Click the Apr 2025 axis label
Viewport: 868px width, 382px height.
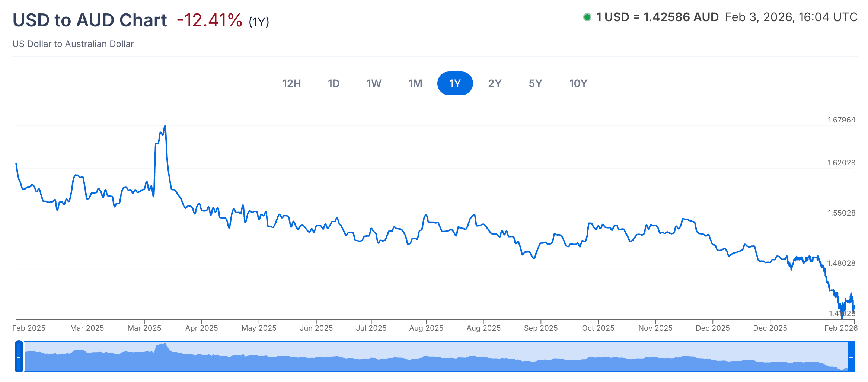point(201,328)
